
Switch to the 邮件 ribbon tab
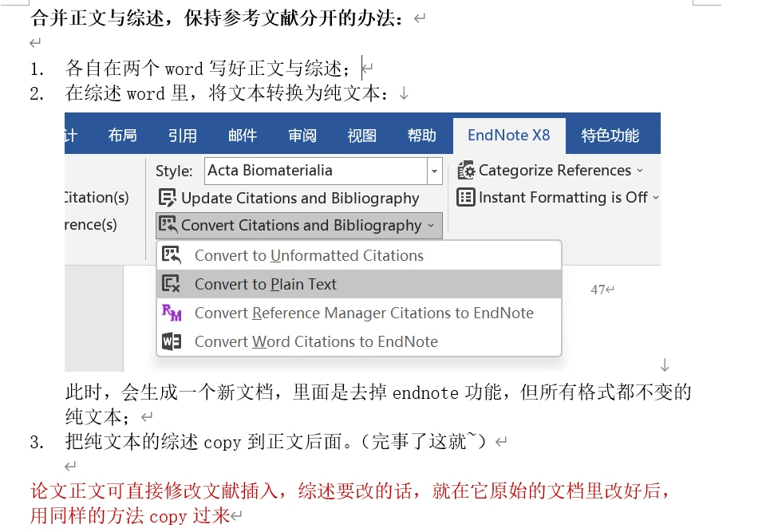(x=243, y=136)
